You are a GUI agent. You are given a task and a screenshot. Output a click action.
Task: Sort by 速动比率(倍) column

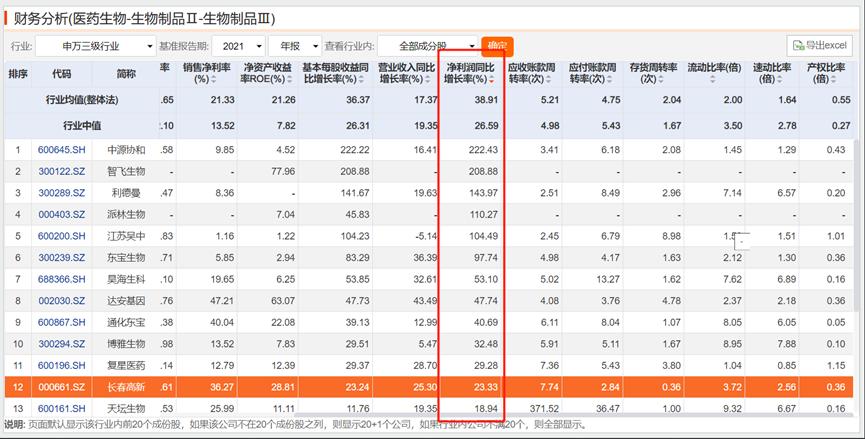(x=773, y=73)
